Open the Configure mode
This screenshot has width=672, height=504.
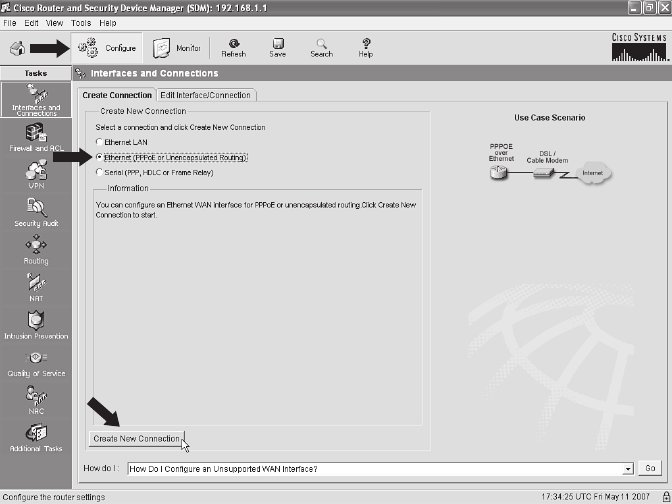pos(107,48)
